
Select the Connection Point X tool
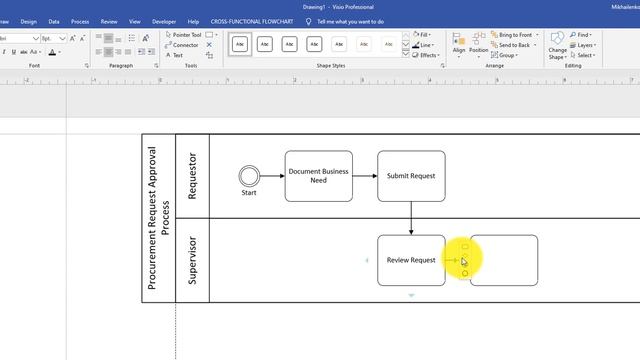[x=209, y=45]
